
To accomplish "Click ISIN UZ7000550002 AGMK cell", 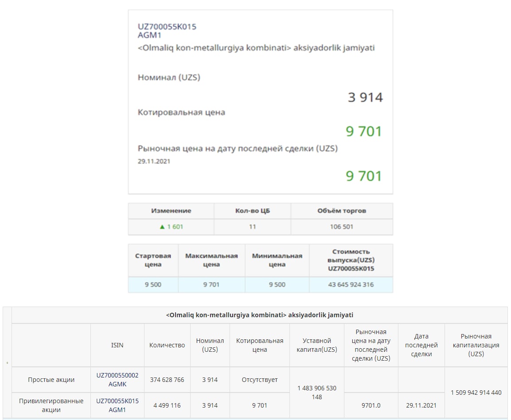I will point(117,380).
